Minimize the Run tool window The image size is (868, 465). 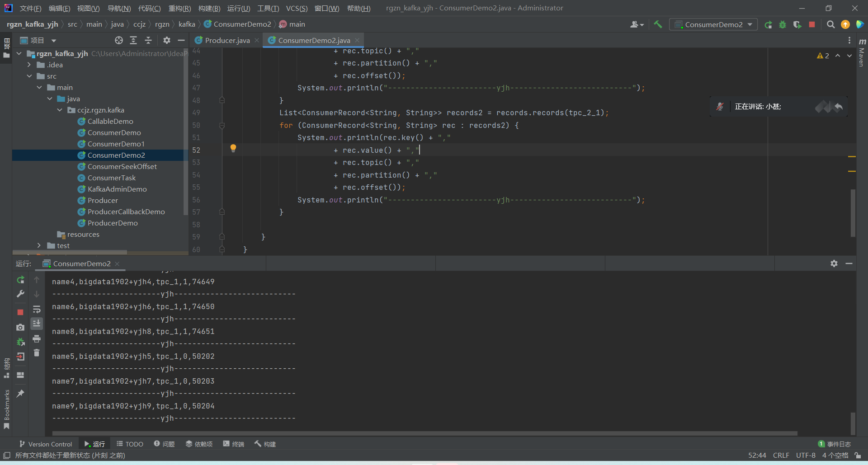click(849, 263)
